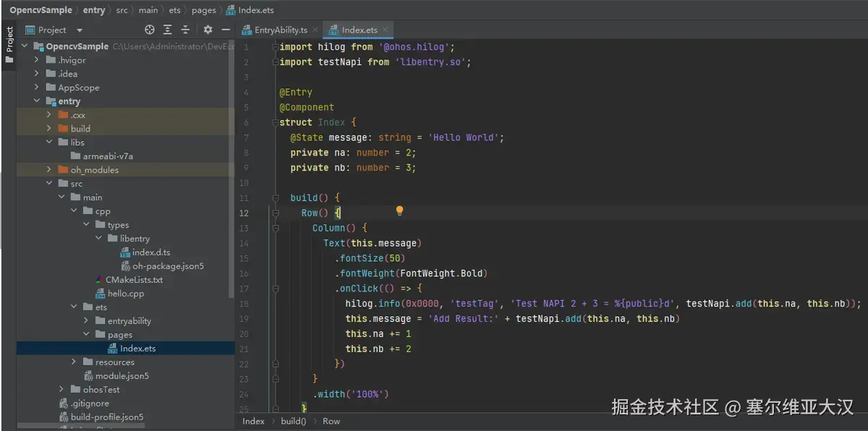Click the fold toggle at line 17 onClick
Image resolution: width=868 pixels, height=431 pixels.
[x=276, y=288]
